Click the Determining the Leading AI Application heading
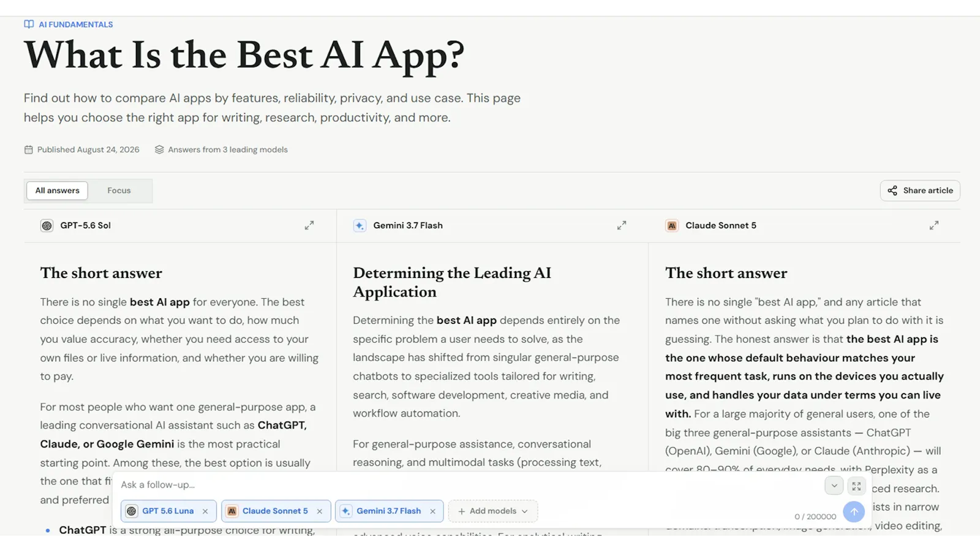 pos(452,282)
